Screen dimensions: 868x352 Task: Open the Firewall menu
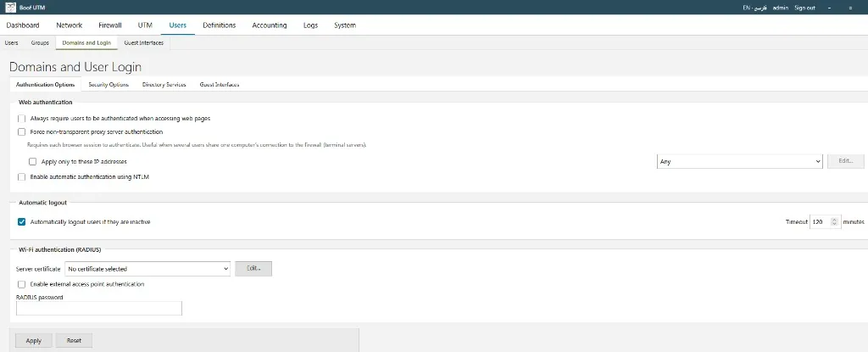[109, 25]
